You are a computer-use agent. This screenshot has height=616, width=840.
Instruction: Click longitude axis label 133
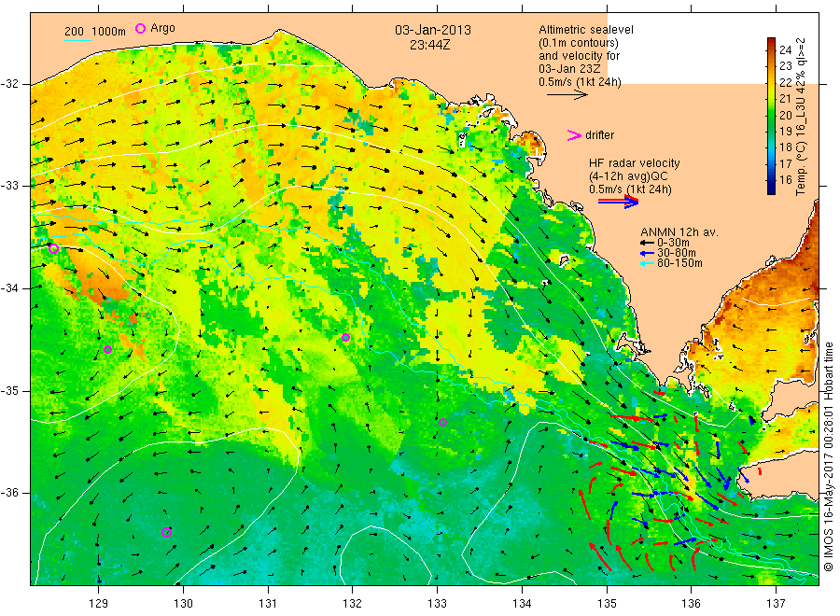tap(437, 604)
